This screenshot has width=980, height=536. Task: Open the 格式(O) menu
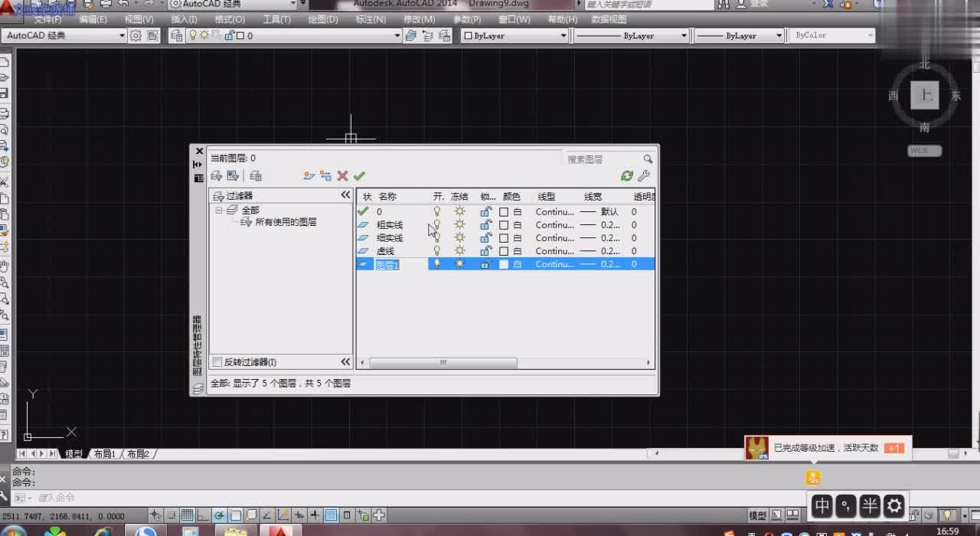click(230, 19)
